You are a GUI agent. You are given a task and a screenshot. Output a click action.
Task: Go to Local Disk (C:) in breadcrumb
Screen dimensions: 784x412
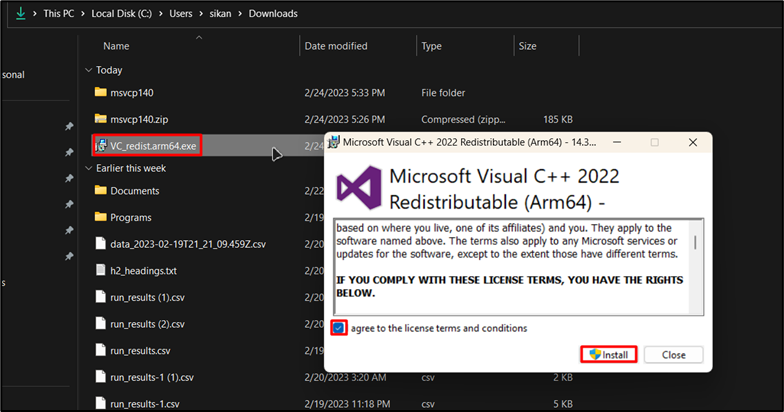tap(122, 14)
